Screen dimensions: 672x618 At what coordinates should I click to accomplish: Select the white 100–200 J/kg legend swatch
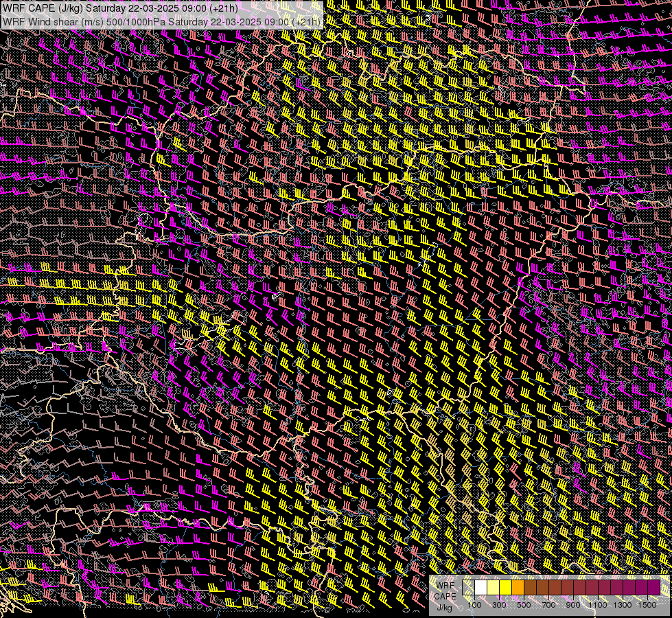point(481,588)
